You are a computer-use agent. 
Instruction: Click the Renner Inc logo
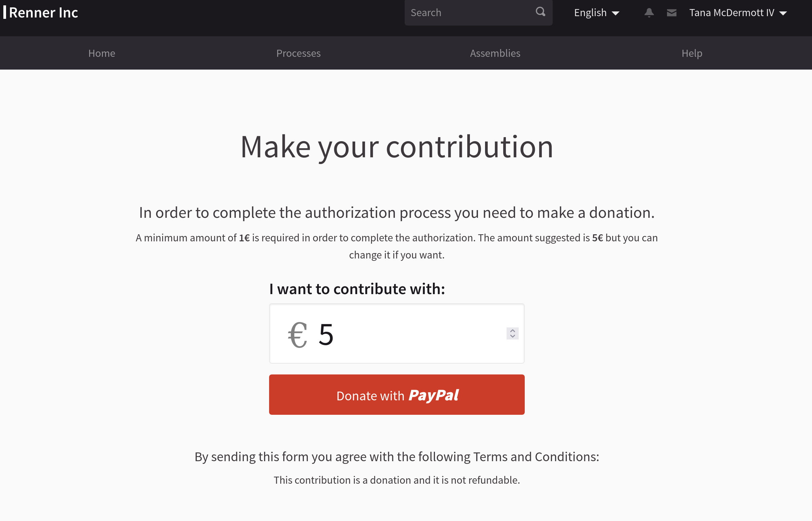(41, 12)
